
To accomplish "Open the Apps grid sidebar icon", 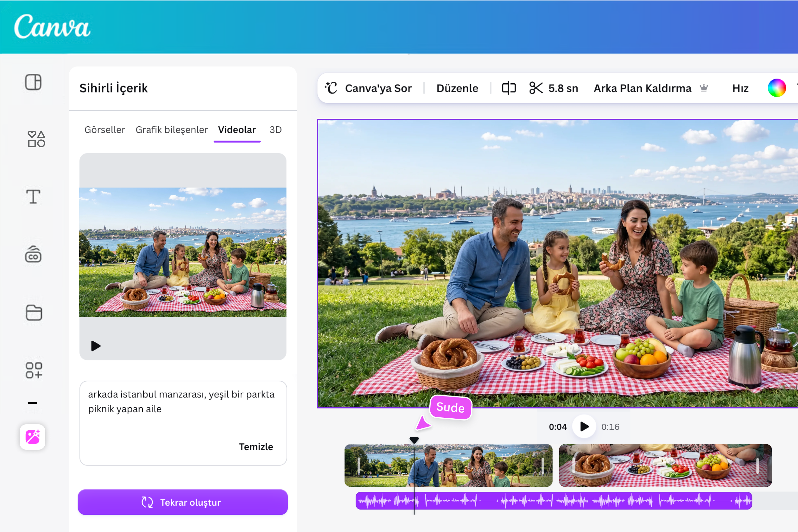I will coord(34,370).
